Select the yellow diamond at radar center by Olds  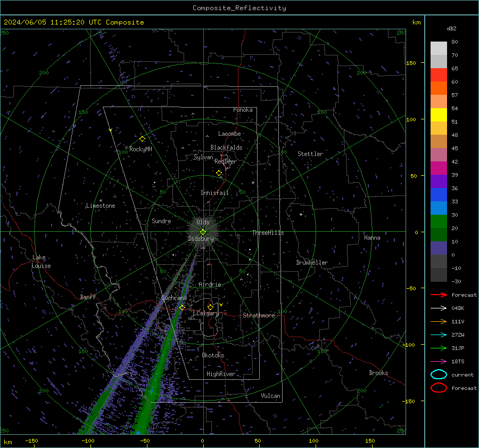pyautogui.click(x=203, y=232)
